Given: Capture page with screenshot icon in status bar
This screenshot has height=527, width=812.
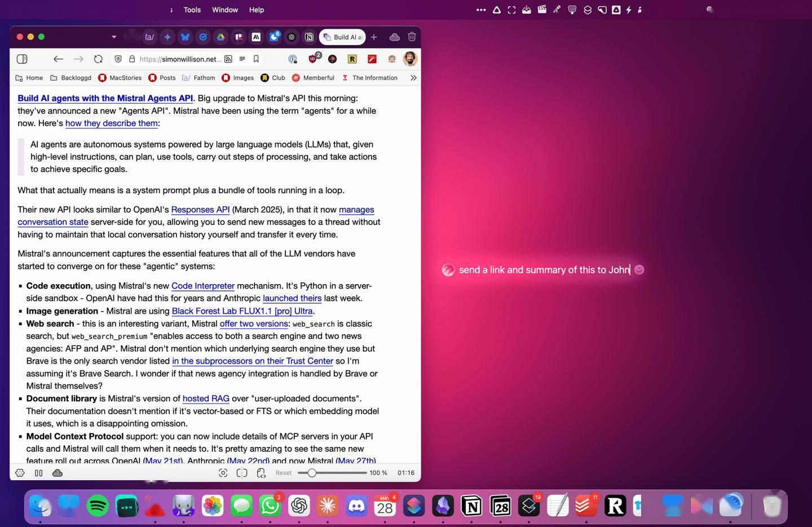Looking at the screenshot, I should 223,473.
